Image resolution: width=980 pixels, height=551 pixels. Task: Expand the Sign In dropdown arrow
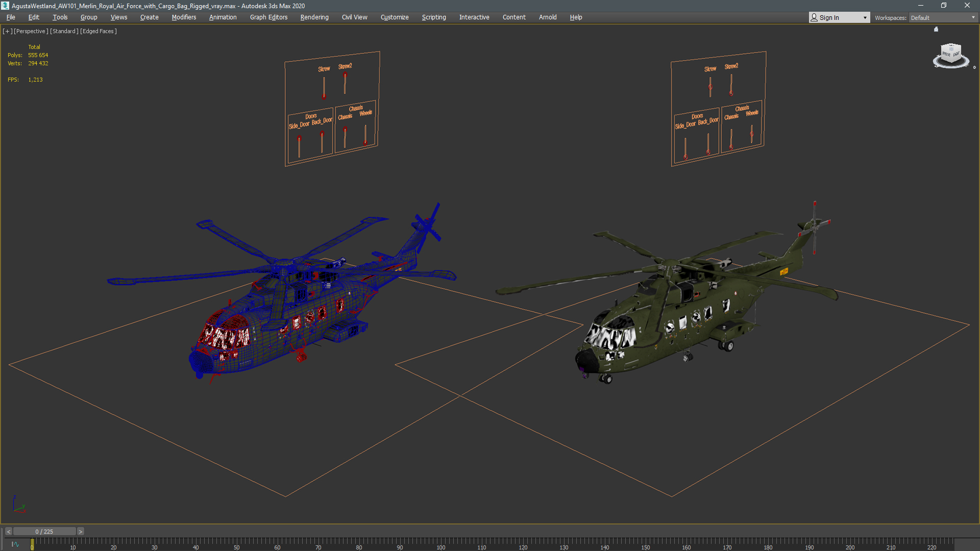coord(865,18)
